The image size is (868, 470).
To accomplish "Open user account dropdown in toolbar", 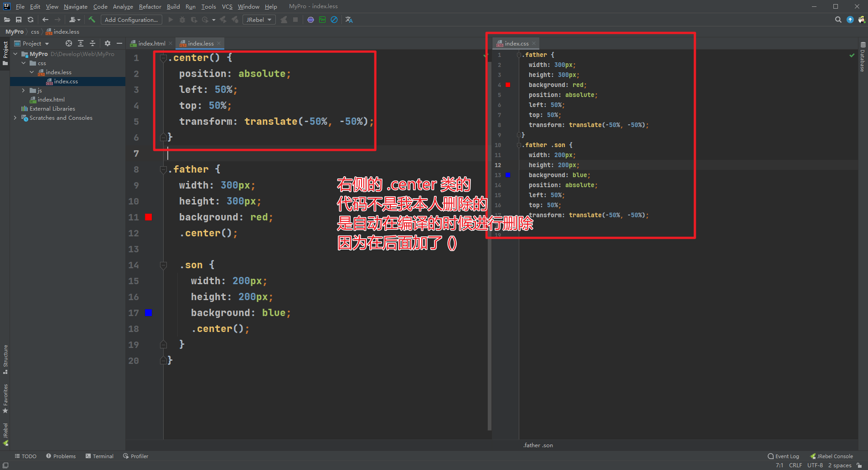I will (x=75, y=20).
